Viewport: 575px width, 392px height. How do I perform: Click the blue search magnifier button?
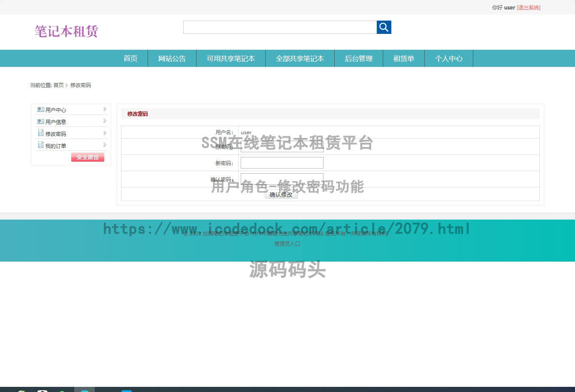click(x=384, y=27)
